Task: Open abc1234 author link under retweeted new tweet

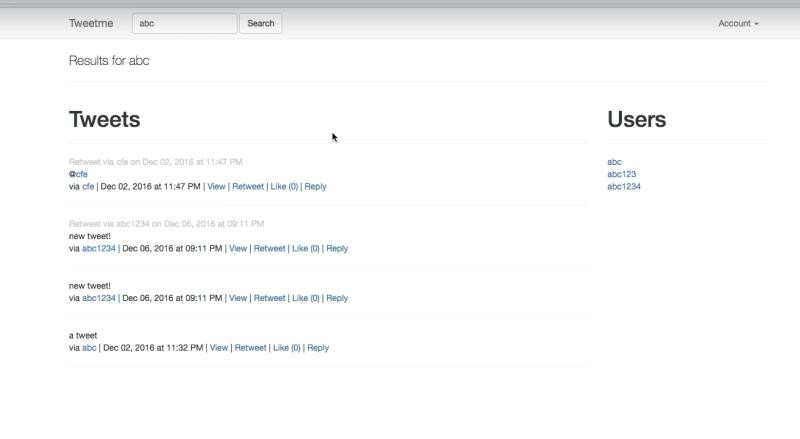Action: [x=99, y=248]
